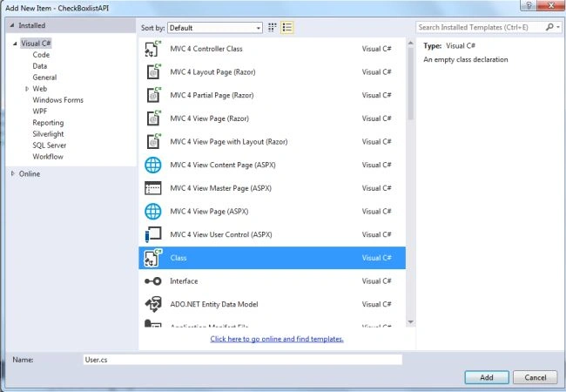
Task: Select the Silverlight category
Action: [48, 134]
